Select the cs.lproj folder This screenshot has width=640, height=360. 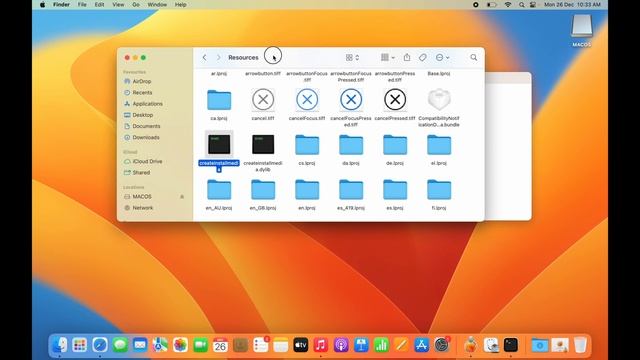pyautogui.click(x=307, y=145)
